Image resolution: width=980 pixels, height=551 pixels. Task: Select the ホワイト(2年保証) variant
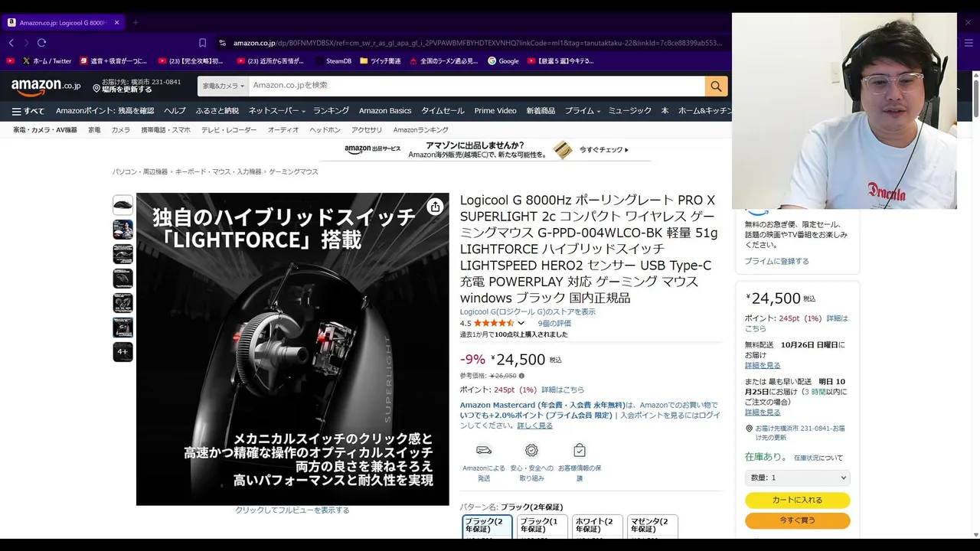[597, 527]
